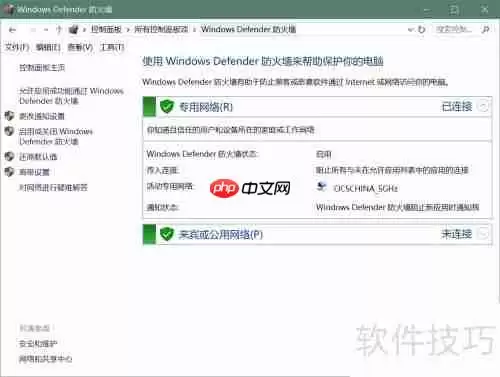Screen dimensions: 500x377
Task: Open the 文件(F) menu
Action: coord(17,47)
